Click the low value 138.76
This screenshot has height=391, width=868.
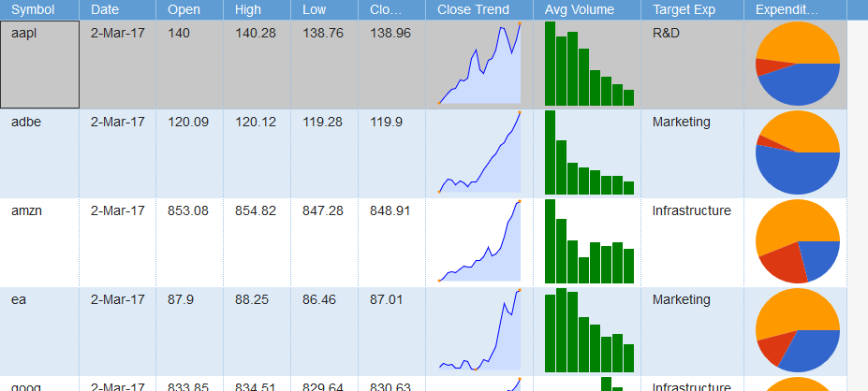[323, 33]
